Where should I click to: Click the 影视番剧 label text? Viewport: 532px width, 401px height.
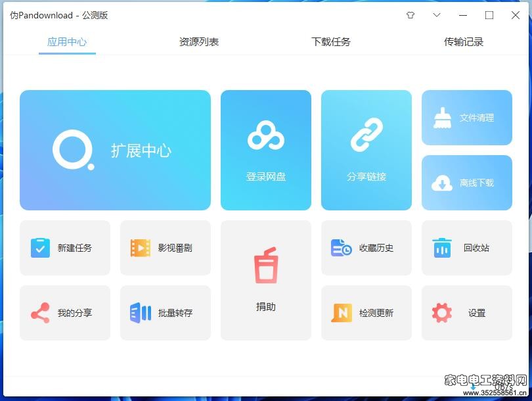175,248
